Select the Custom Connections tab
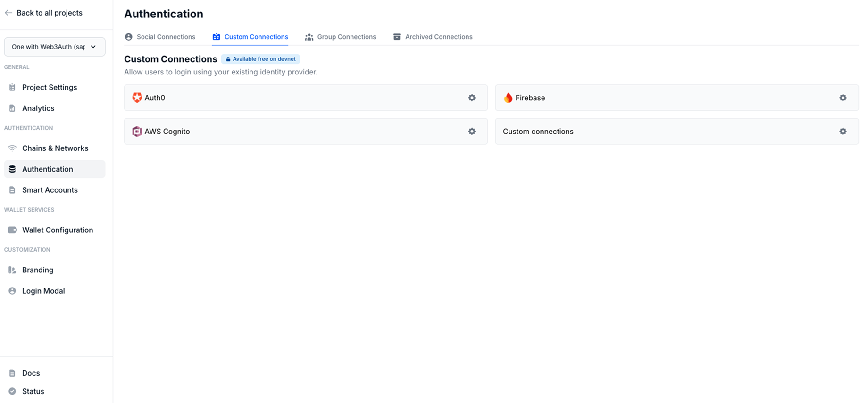 click(250, 37)
